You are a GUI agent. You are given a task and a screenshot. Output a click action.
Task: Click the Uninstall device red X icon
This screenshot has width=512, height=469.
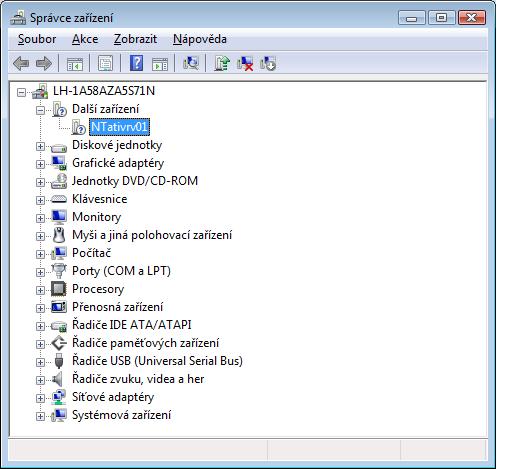point(245,63)
